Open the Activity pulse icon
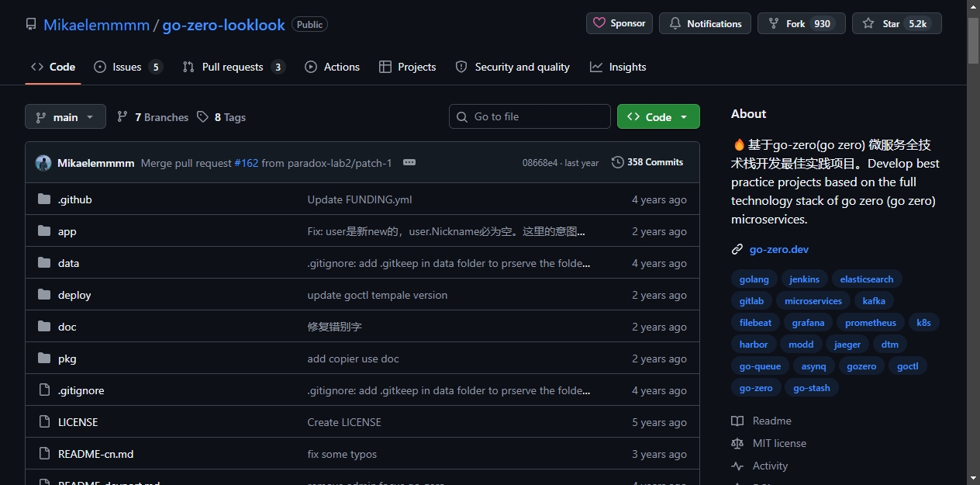This screenshot has width=980, height=485. click(737, 466)
